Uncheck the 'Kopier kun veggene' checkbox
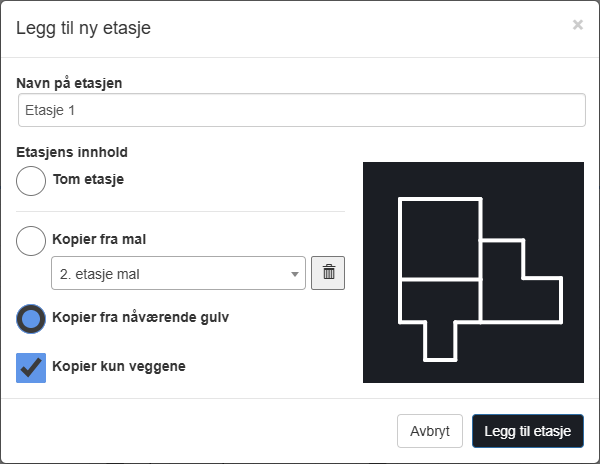Screen dimensions: 600x464 (32, 367)
